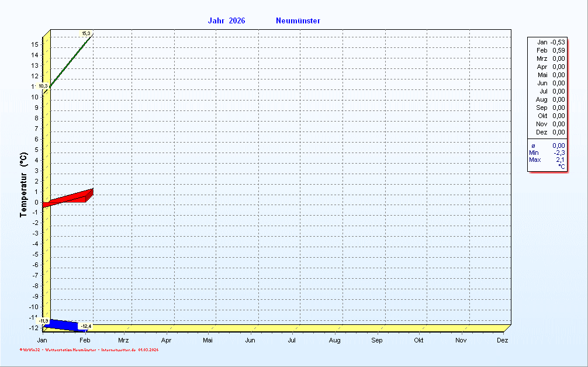Click the -11,3 data label near the blue bar
The height and width of the screenshot is (367, 588).
click(x=44, y=321)
